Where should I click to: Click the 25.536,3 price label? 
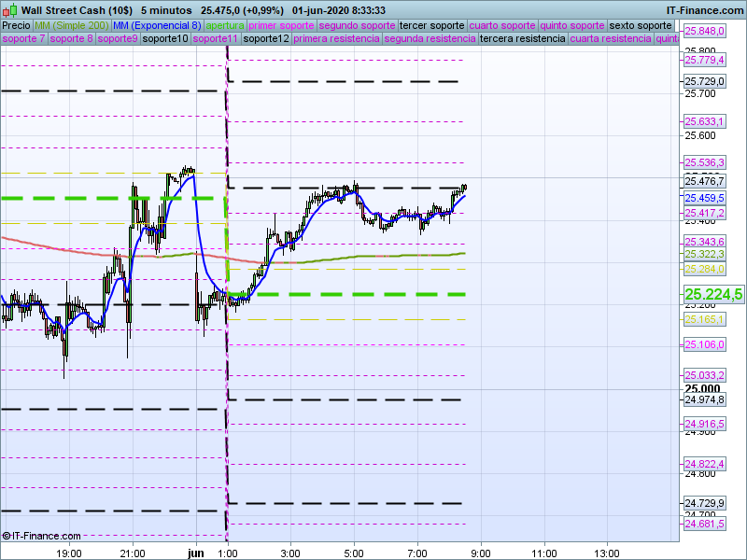click(705, 162)
